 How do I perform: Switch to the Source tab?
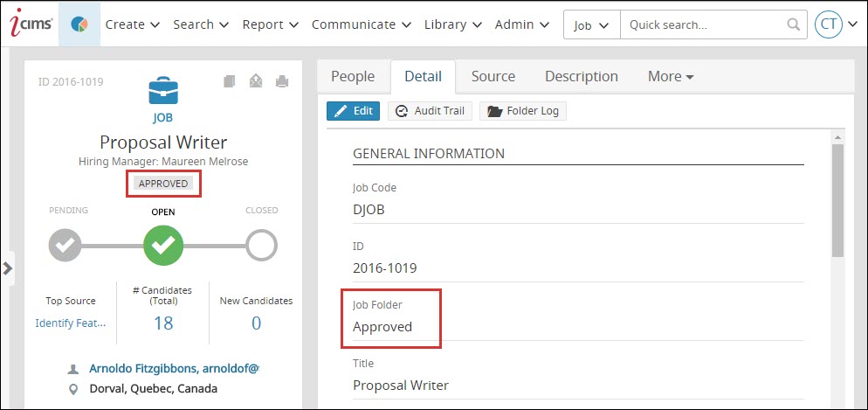[493, 76]
